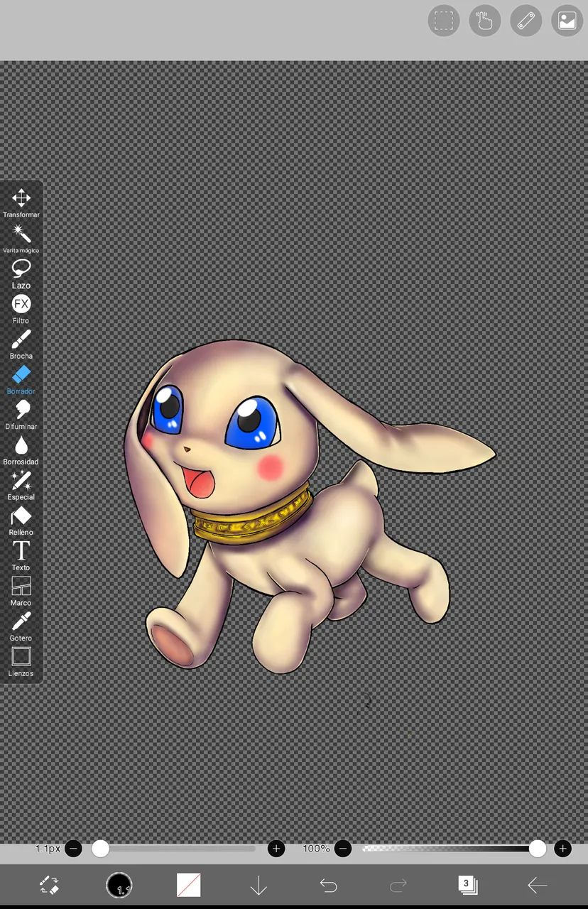Decrease brush thickness with minus button
This screenshot has height=909, width=588.
tap(73, 849)
